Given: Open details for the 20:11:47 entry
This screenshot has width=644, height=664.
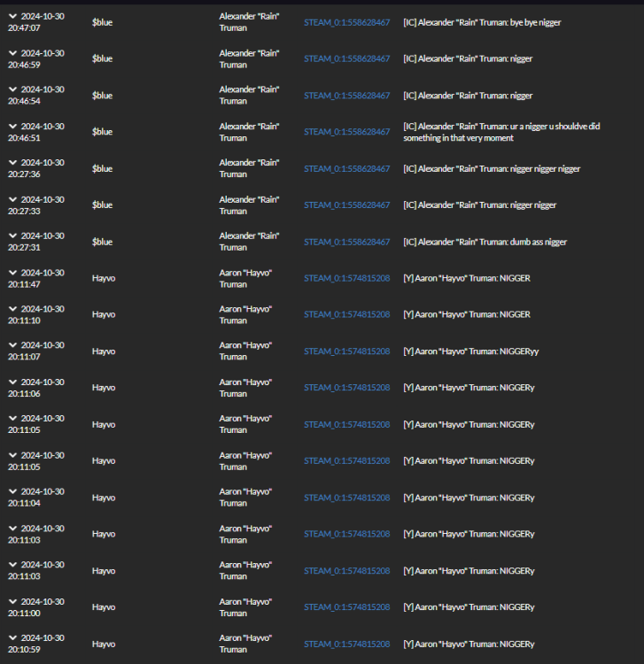Looking at the screenshot, I should click(13, 273).
